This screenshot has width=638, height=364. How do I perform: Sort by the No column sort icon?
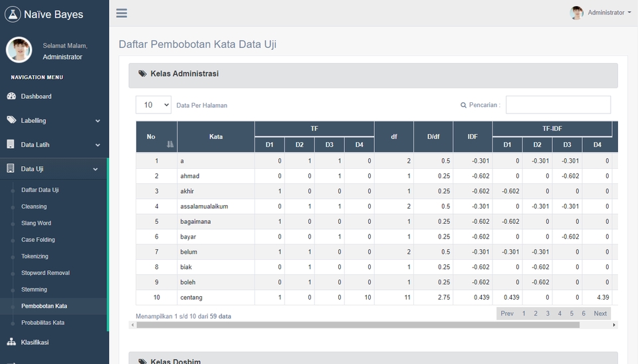click(170, 144)
